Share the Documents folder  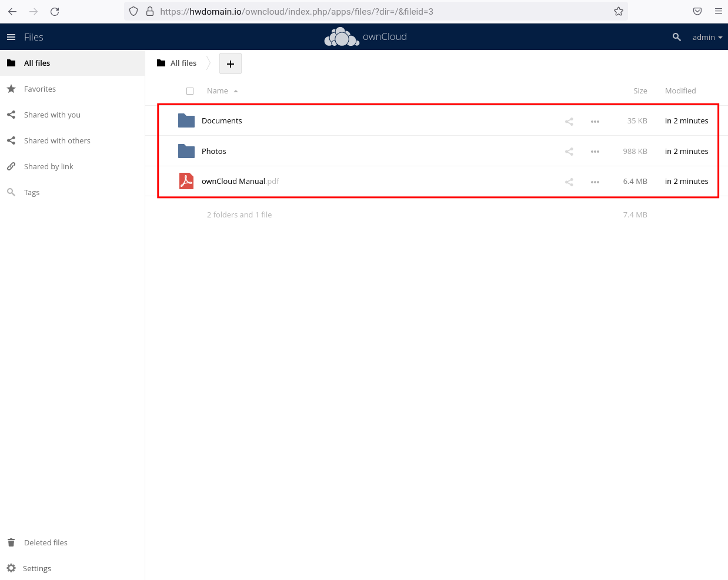(569, 121)
